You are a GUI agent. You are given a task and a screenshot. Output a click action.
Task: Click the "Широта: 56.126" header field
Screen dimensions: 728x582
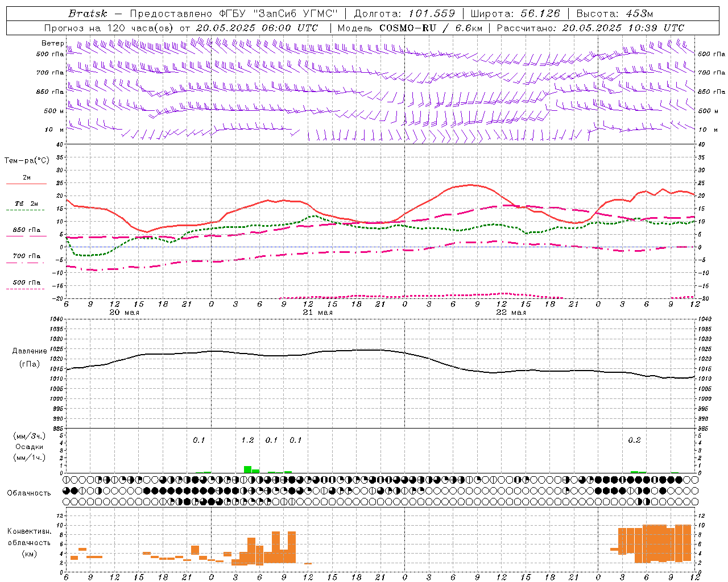(515, 14)
